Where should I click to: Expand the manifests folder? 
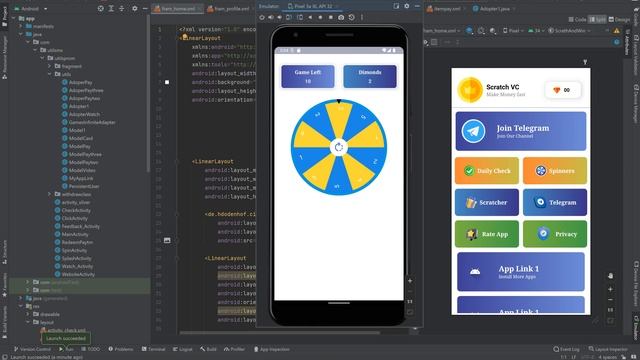pyautogui.click(x=21, y=27)
